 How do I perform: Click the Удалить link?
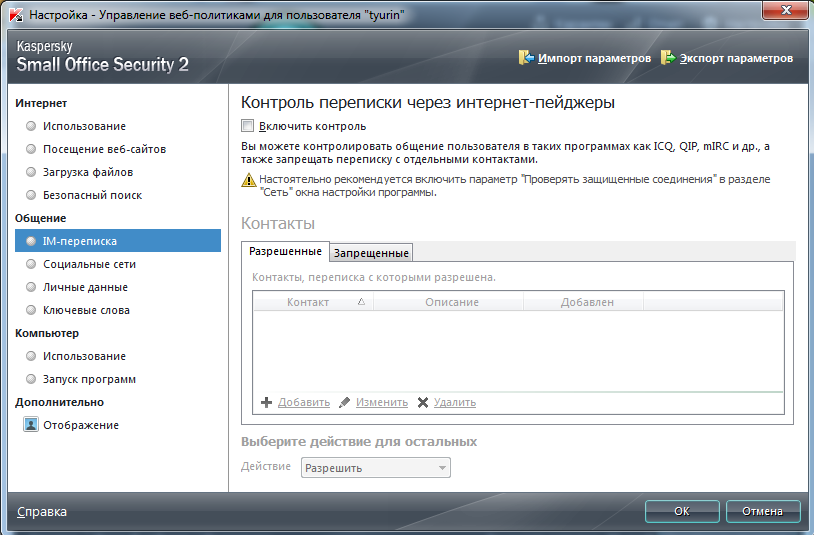[x=455, y=402]
